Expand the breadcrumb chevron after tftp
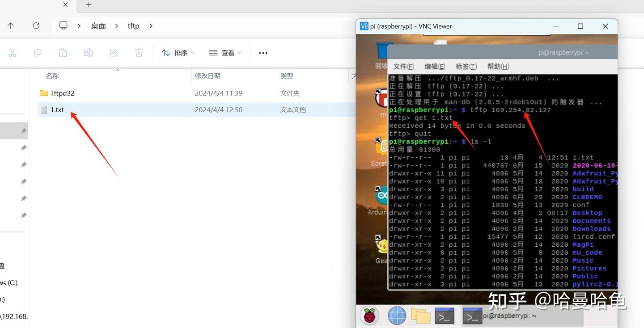This screenshot has height=328, width=644. click(151, 26)
